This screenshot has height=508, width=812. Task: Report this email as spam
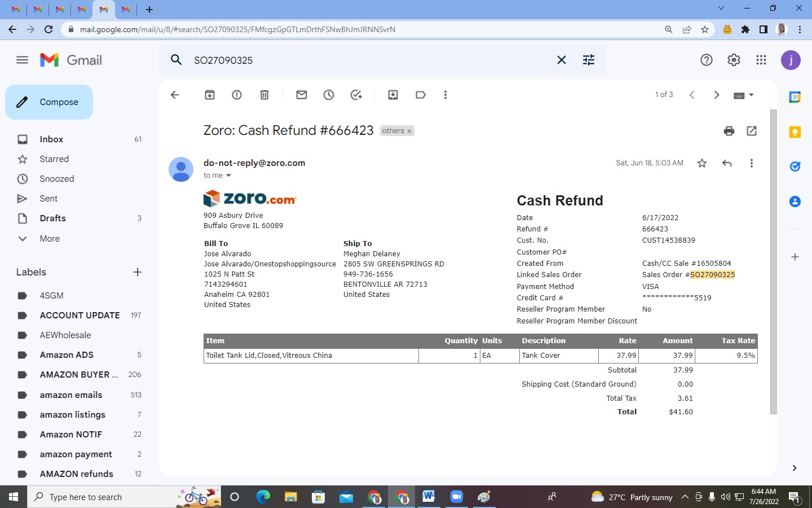tap(237, 95)
